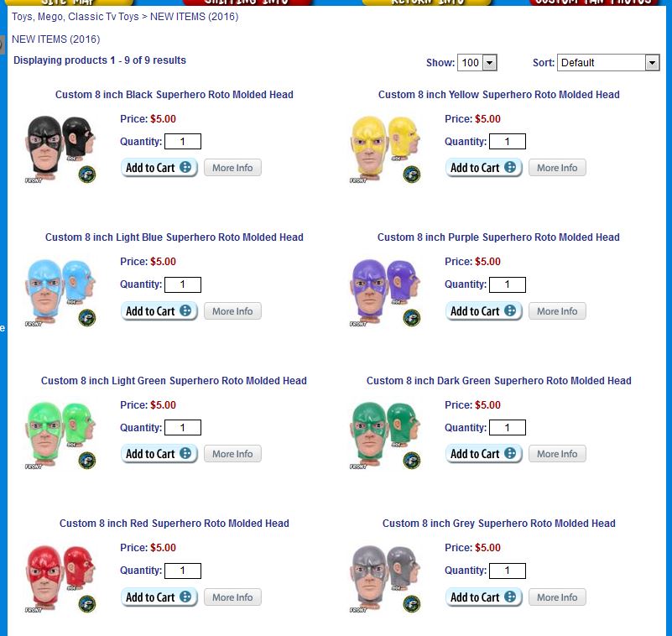
Task: Focus the quantity field for Yellow head
Action: 508,142
